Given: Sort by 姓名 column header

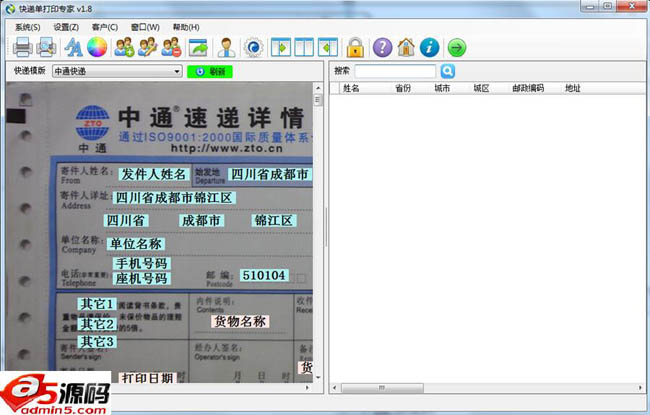Looking at the screenshot, I should point(351,88).
